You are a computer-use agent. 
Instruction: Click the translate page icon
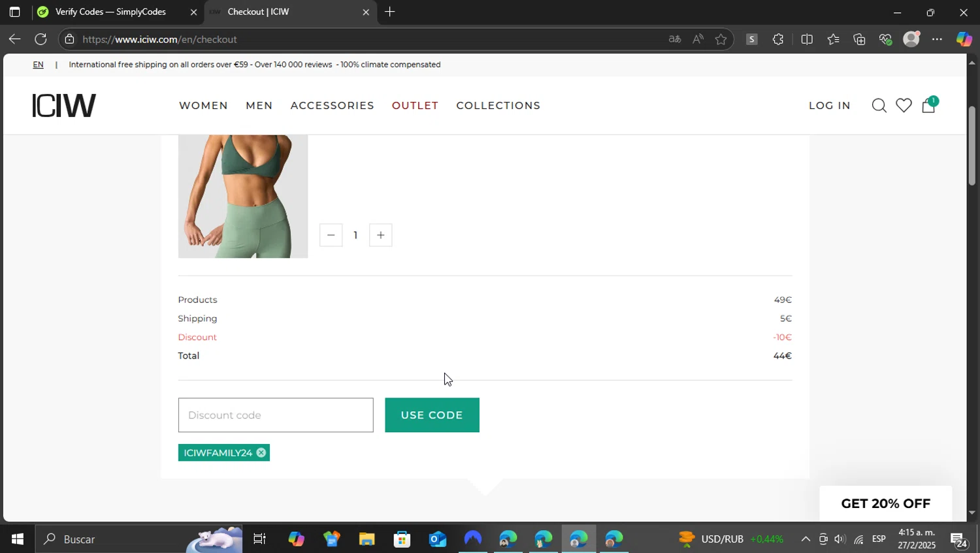pos(675,39)
